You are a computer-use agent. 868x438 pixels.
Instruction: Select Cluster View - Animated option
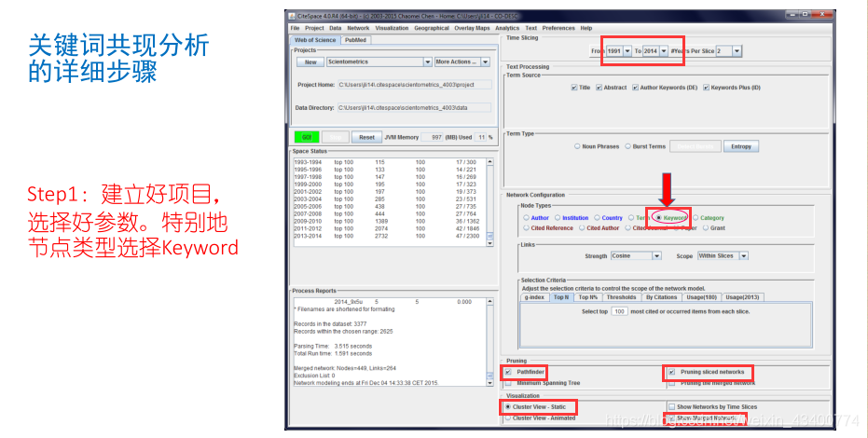[x=508, y=418]
